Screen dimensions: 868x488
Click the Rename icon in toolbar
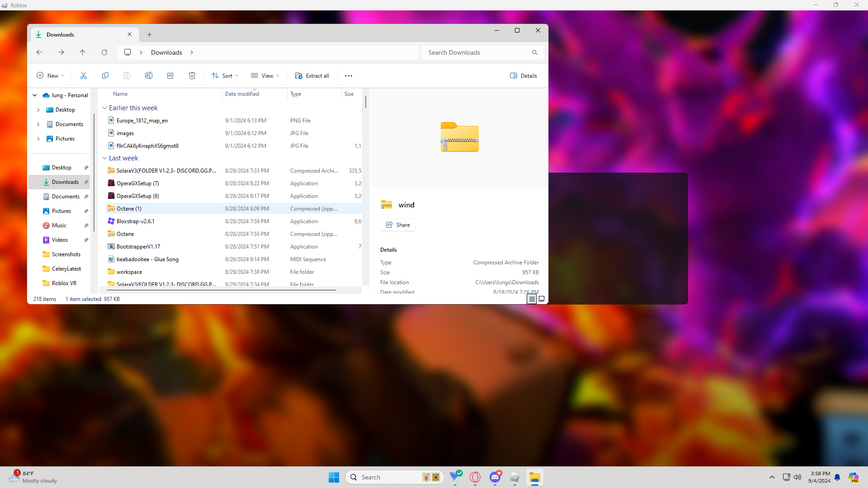(149, 75)
